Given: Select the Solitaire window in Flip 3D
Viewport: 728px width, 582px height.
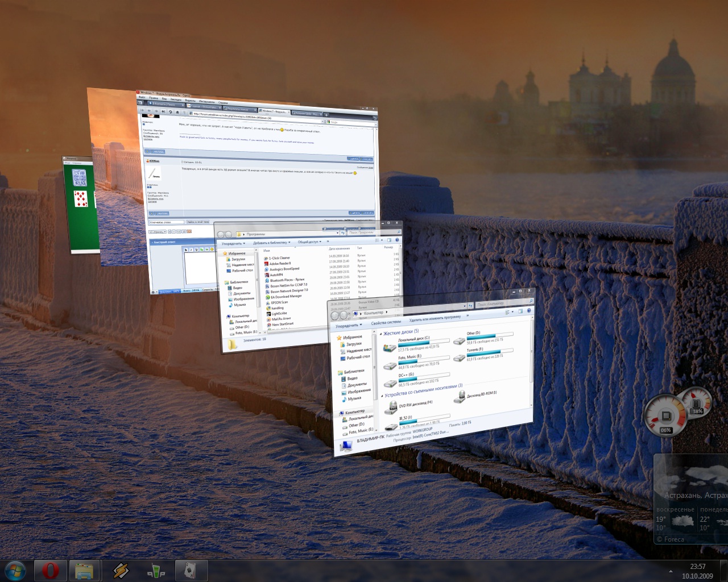Looking at the screenshot, I should coord(80,205).
